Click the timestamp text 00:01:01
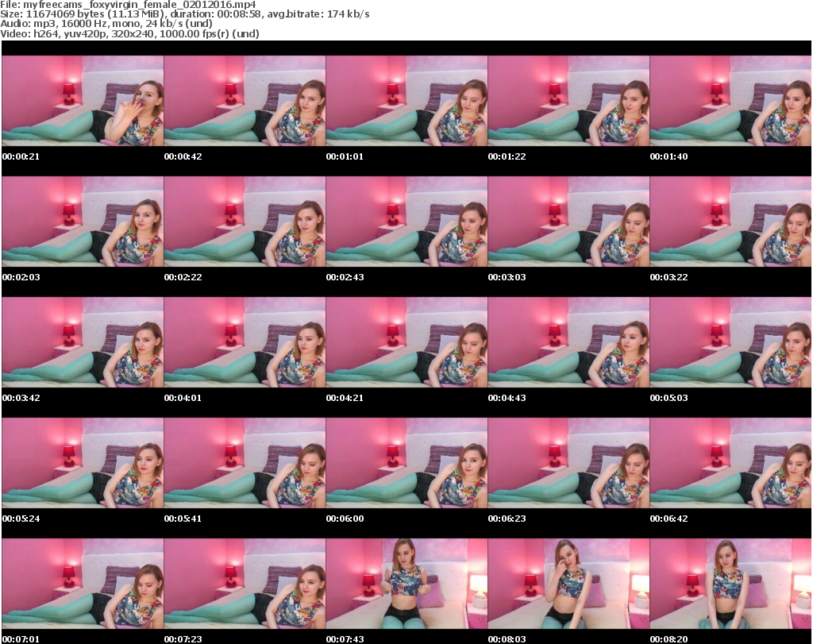 pyautogui.click(x=345, y=156)
